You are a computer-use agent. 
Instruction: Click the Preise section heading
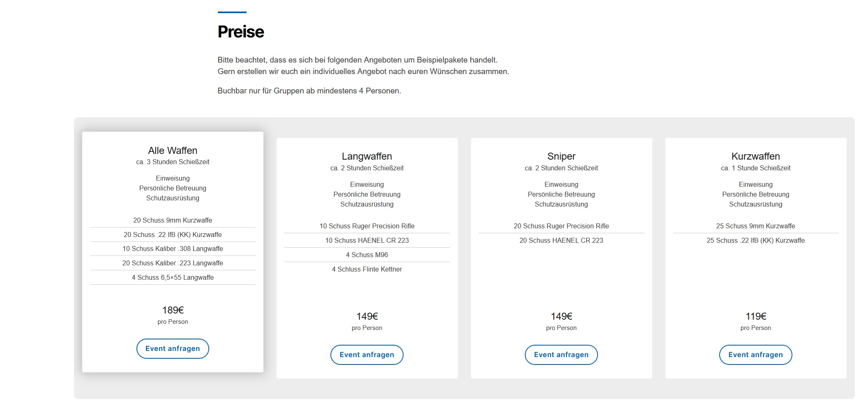pyautogui.click(x=241, y=32)
